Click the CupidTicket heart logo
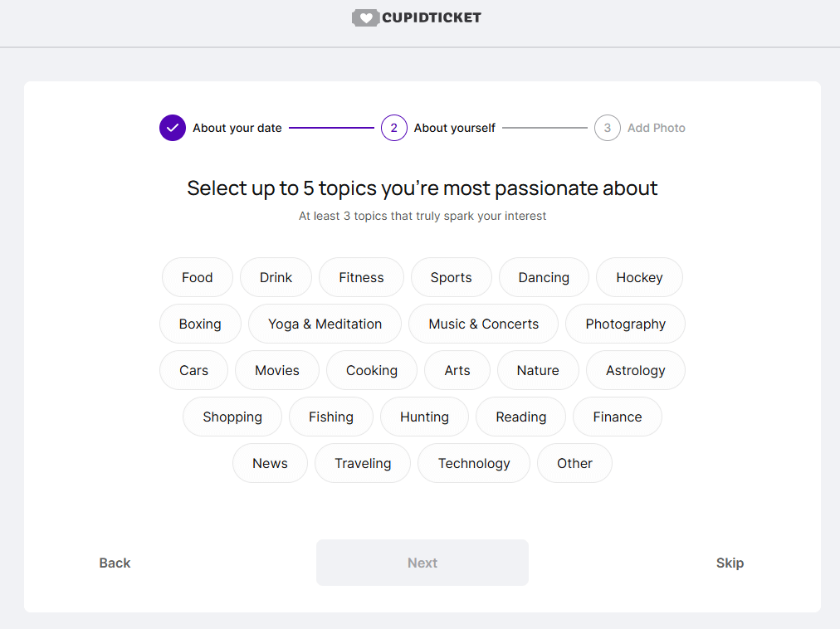This screenshot has height=629, width=840. coord(365,17)
